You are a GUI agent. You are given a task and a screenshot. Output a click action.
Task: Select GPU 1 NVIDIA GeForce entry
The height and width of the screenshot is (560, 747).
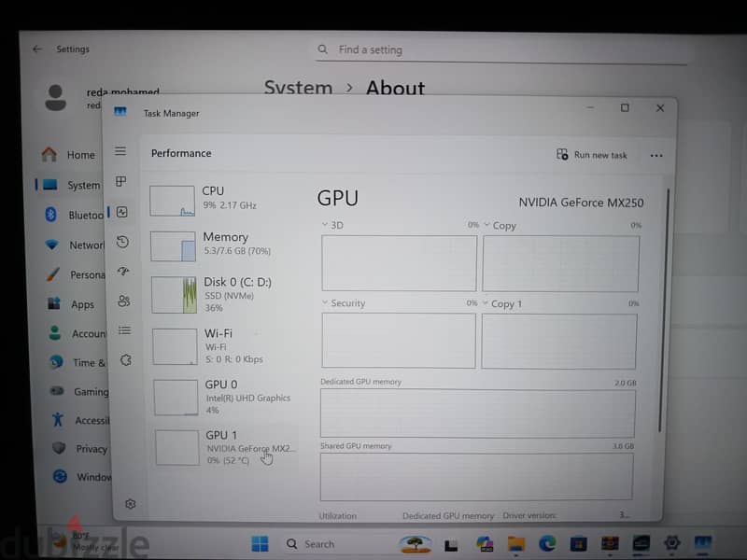point(226,448)
